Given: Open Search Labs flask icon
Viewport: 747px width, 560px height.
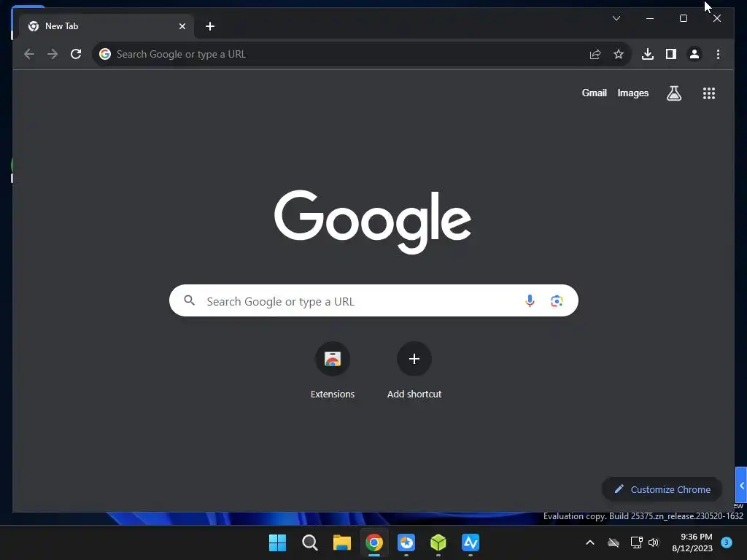Looking at the screenshot, I should [x=673, y=93].
